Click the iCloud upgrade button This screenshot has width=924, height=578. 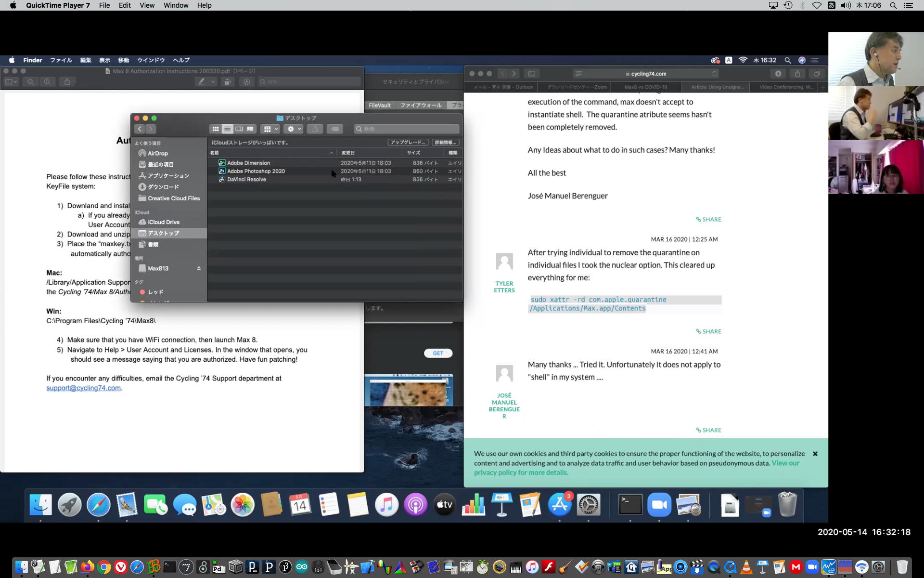408,143
